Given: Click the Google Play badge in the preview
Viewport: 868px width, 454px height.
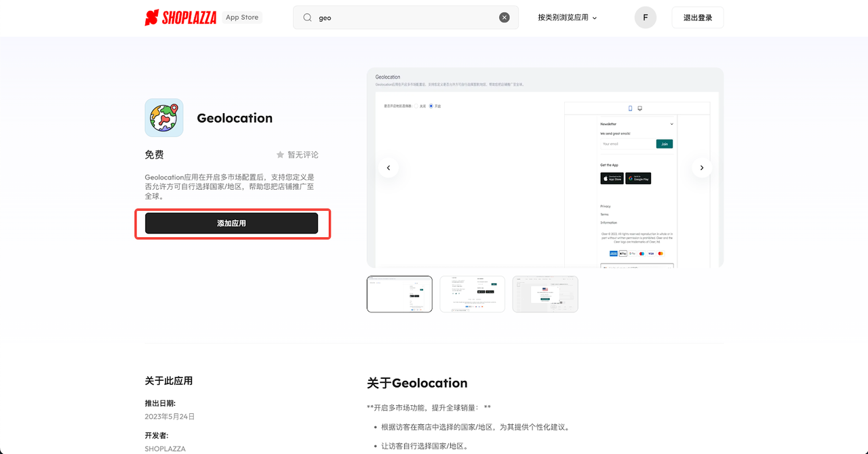Looking at the screenshot, I should tap(638, 178).
